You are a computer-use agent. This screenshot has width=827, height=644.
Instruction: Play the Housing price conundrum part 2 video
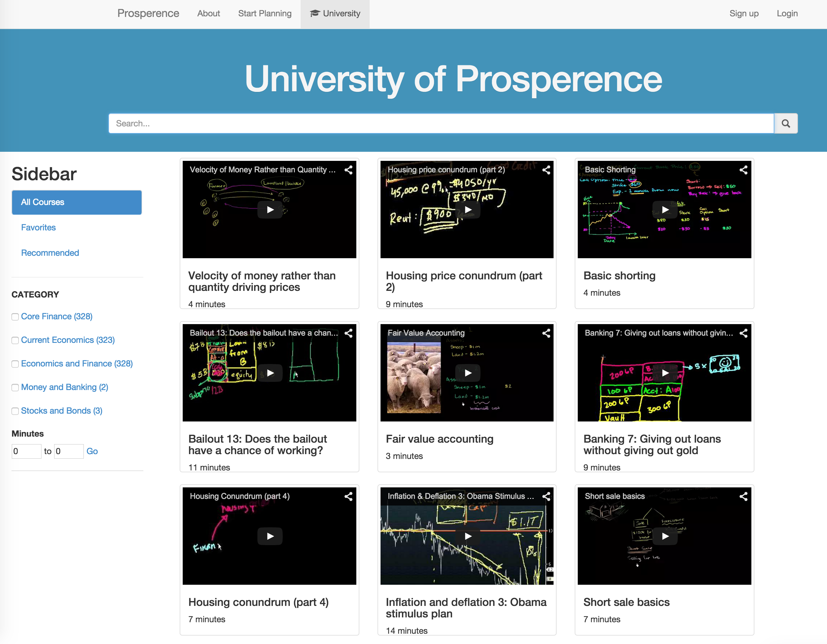click(468, 210)
